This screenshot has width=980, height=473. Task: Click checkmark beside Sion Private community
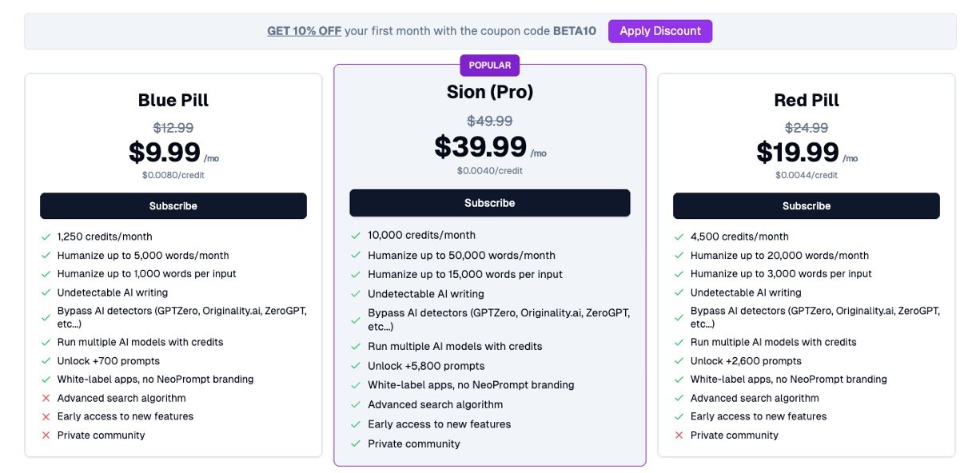[x=356, y=443]
